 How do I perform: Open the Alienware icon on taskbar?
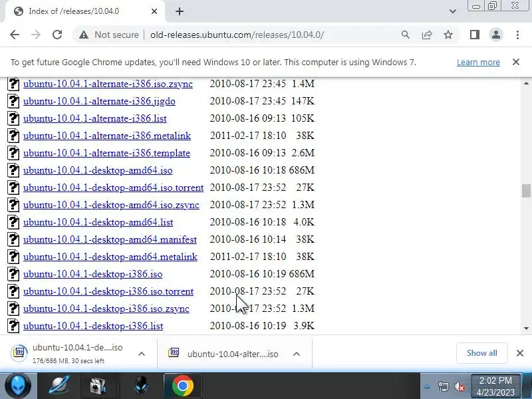pos(141,386)
